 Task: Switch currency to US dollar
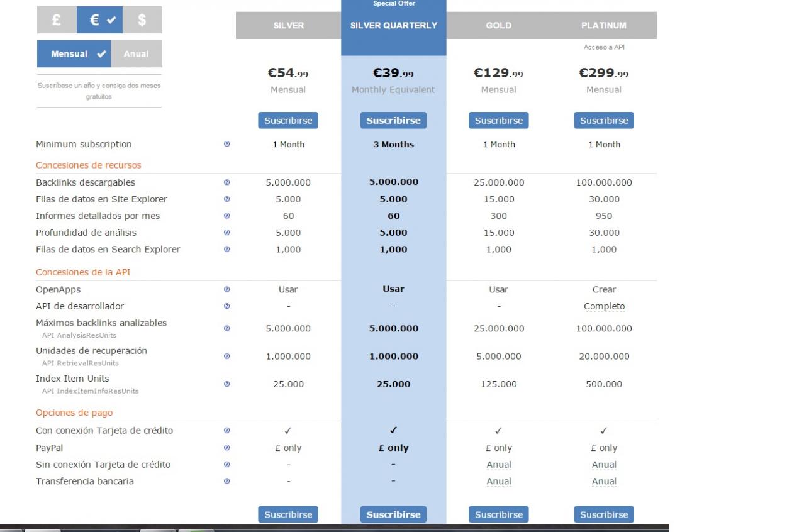(142, 20)
